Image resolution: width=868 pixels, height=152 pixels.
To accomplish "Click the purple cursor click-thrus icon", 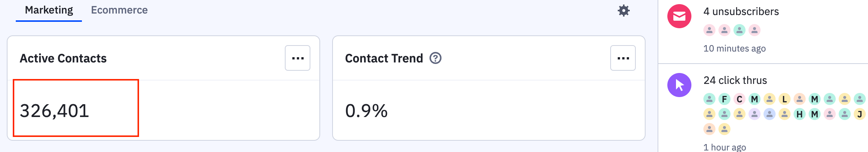I will (679, 85).
